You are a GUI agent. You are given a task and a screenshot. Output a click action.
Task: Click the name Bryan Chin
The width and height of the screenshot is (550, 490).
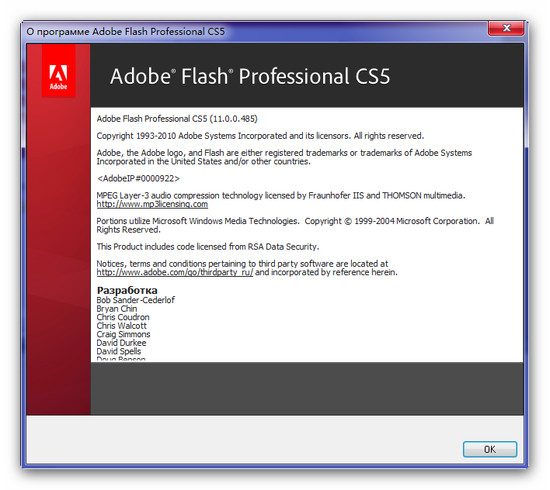pyautogui.click(x=117, y=309)
